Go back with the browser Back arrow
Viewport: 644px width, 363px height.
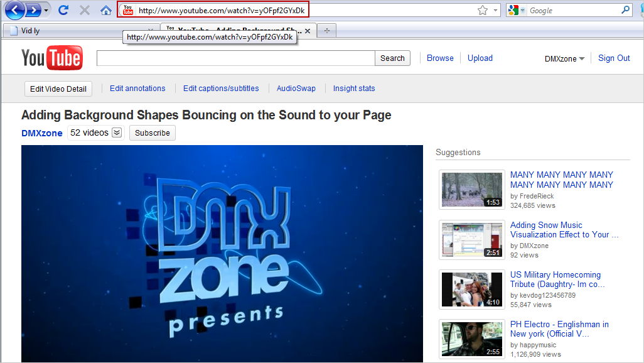[x=15, y=10]
